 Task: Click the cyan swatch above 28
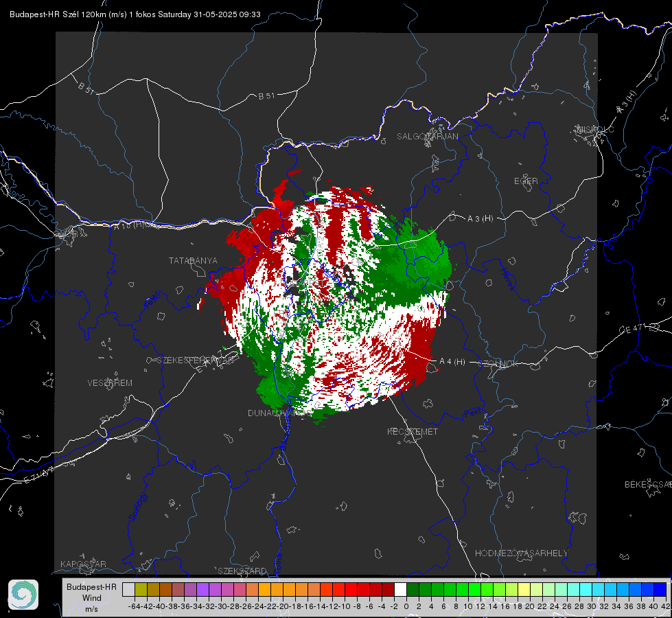click(x=586, y=589)
